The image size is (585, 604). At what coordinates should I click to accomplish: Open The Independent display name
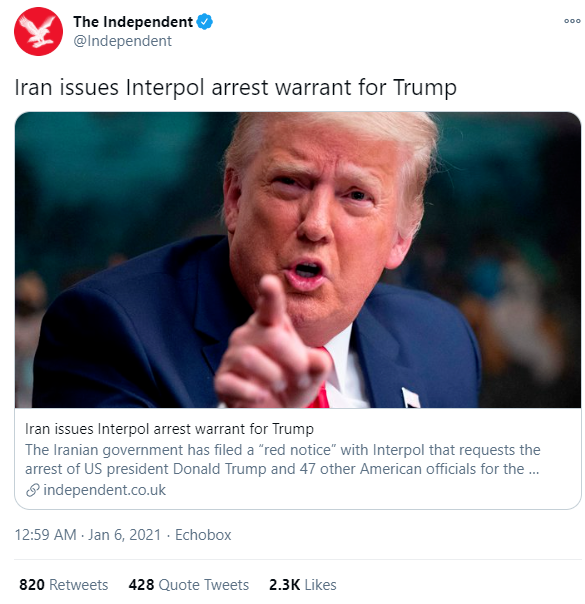pyautogui.click(x=133, y=22)
